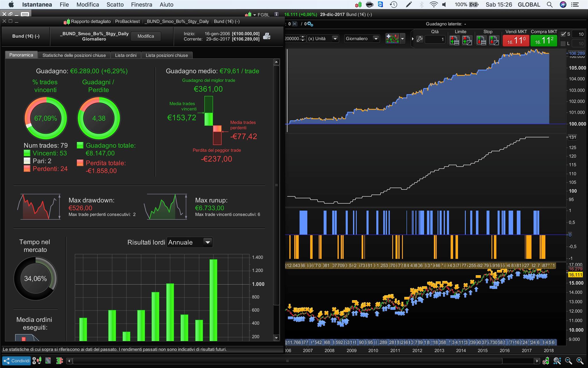This screenshot has width=588, height=368.
Task: Open the Finestra menu
Action: point(142,5)
